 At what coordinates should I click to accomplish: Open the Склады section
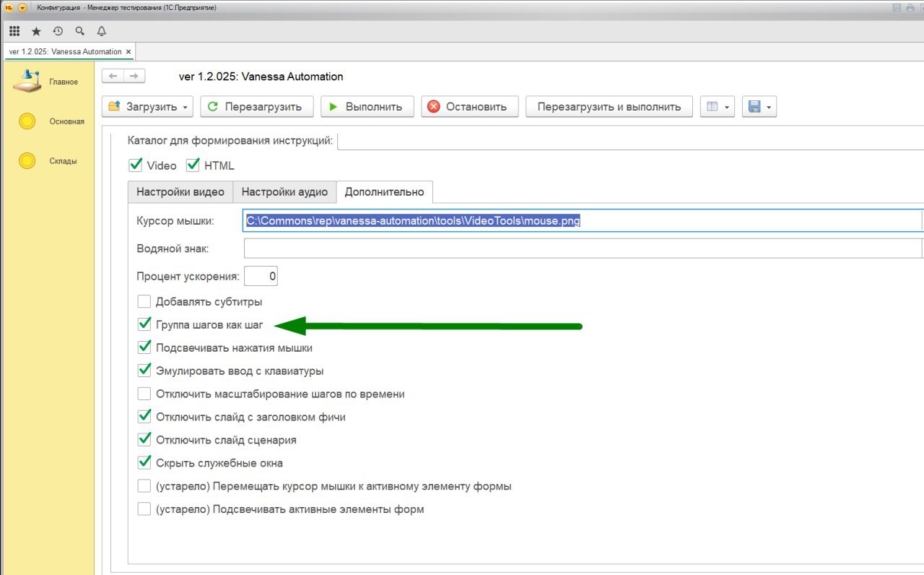[47, 161]
